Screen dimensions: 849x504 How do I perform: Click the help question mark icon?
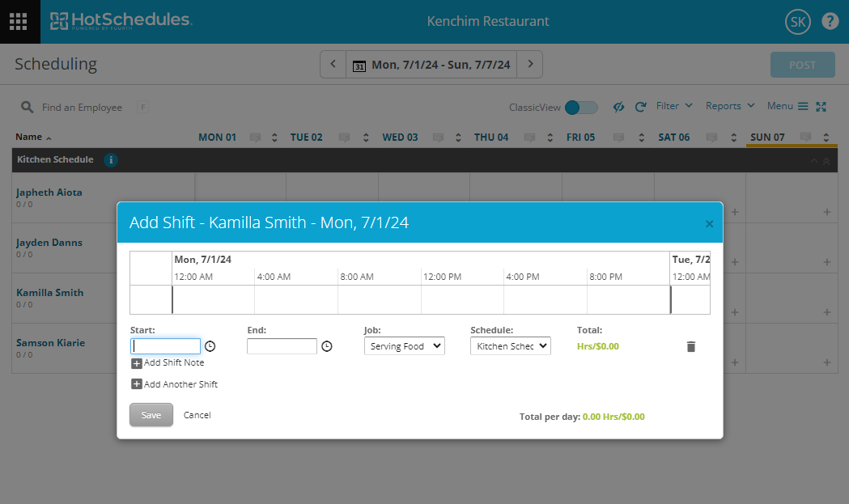(830, 21)
